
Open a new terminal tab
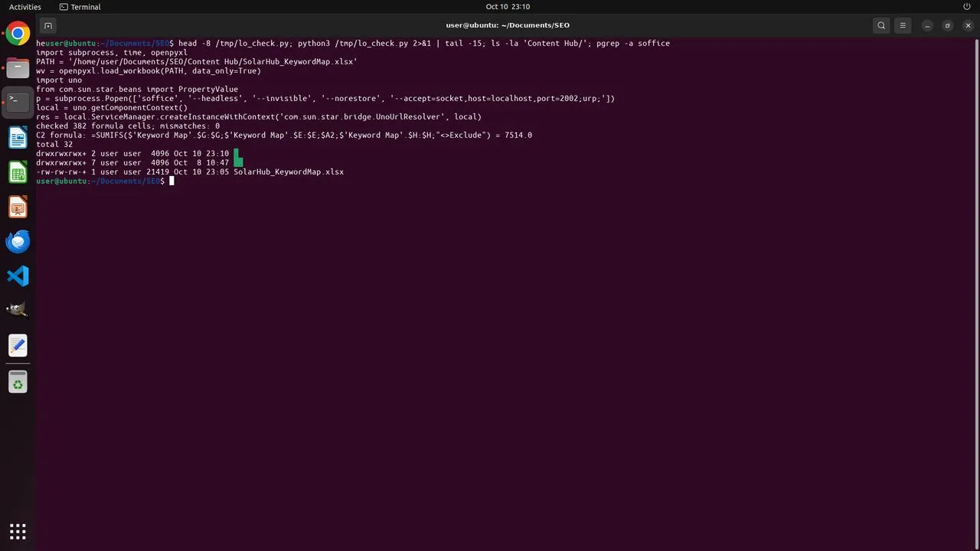pyautogui.click(x=47, y=25)
